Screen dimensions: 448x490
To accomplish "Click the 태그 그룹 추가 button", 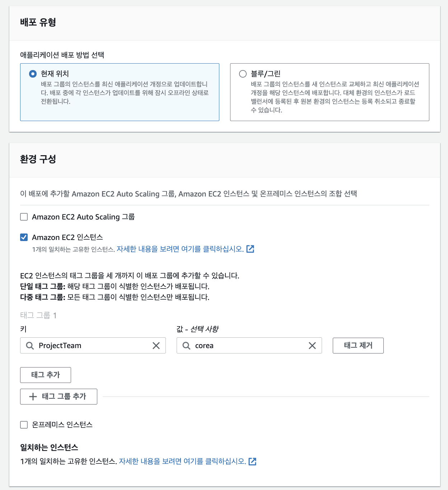I will coord(59,397).
